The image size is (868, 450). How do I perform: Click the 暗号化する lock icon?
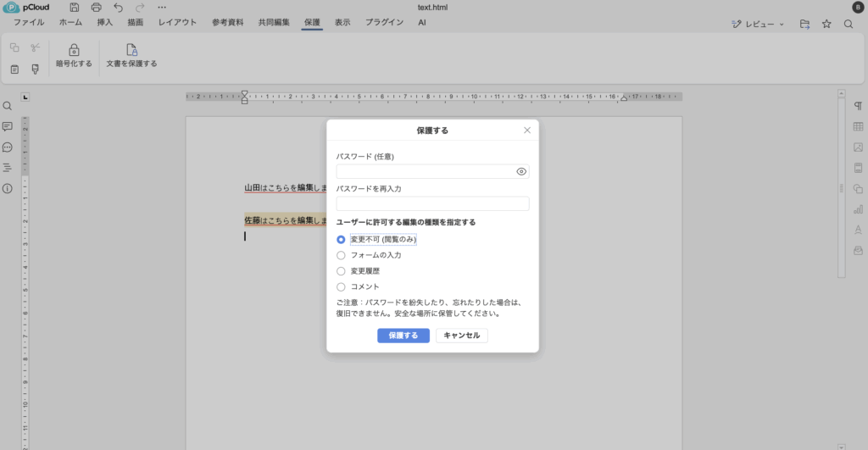tap(74, 56)
